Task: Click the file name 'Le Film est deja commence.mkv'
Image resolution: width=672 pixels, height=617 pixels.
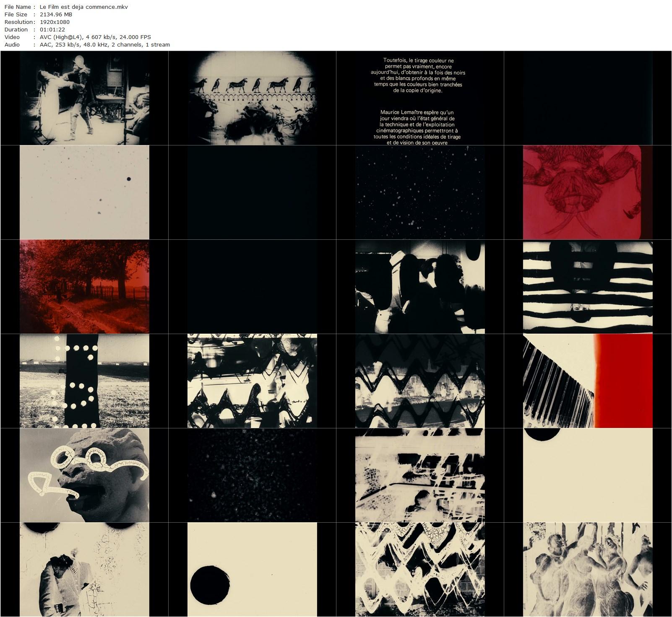Action: point(86,7)
